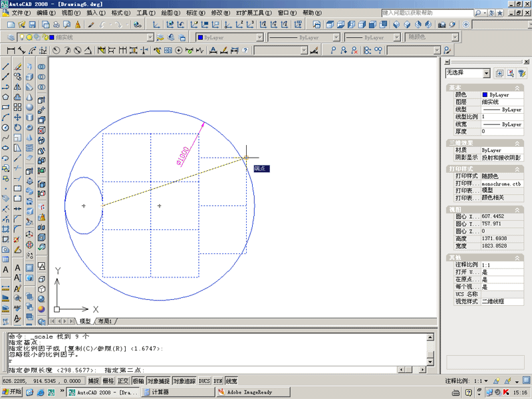Click the Quick Select icon in Properties
Image resolution: width=532 pixels, height=399 pixels.
tap(522, 73)
